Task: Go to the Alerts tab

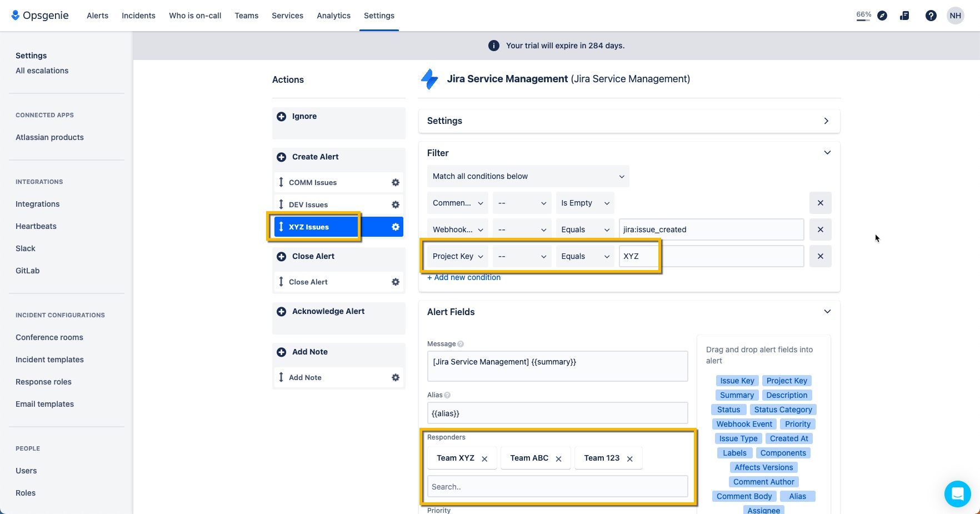Action: (x=97, y=16)
